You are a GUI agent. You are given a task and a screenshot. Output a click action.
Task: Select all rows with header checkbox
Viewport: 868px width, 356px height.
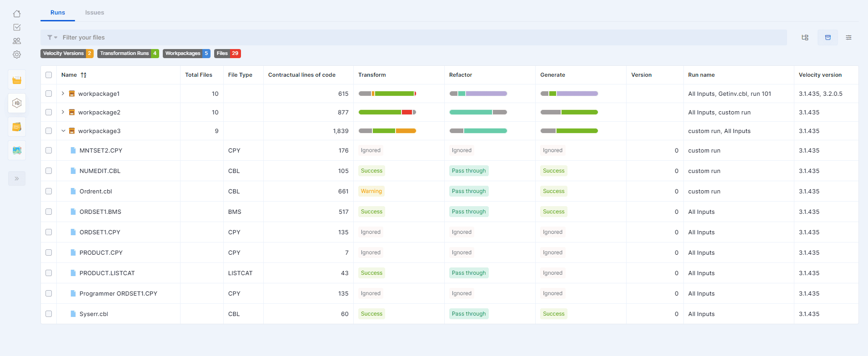coord(49,75)
